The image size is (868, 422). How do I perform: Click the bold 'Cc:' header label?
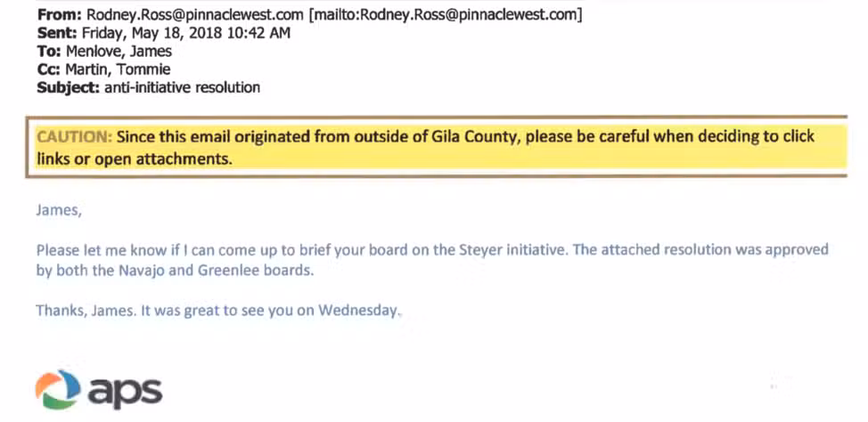49,69
